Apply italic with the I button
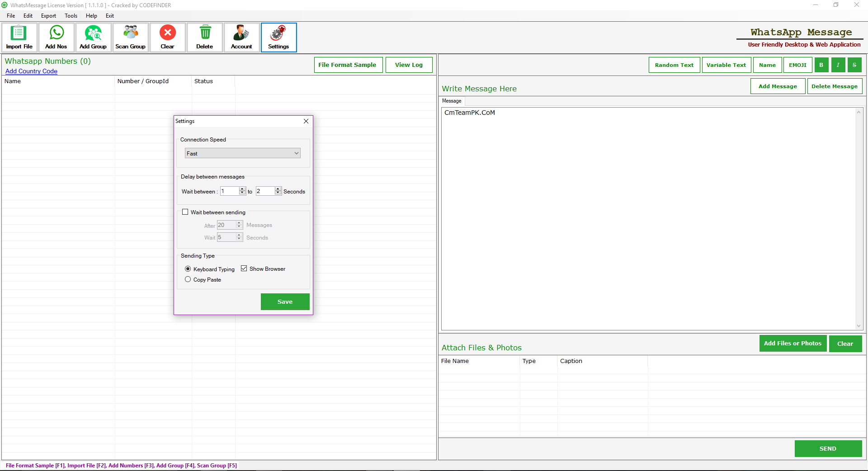This screenshot has height=471, width=868. (x=838, y=65)
